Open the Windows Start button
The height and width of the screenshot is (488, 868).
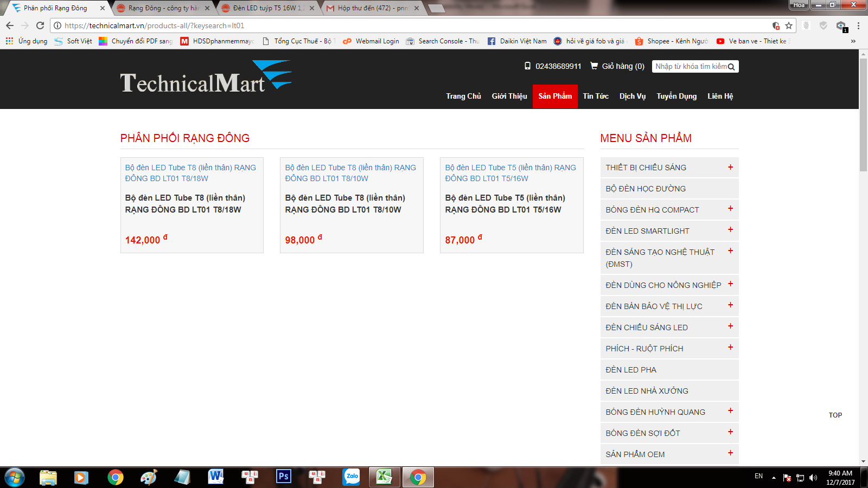(14, 477)
